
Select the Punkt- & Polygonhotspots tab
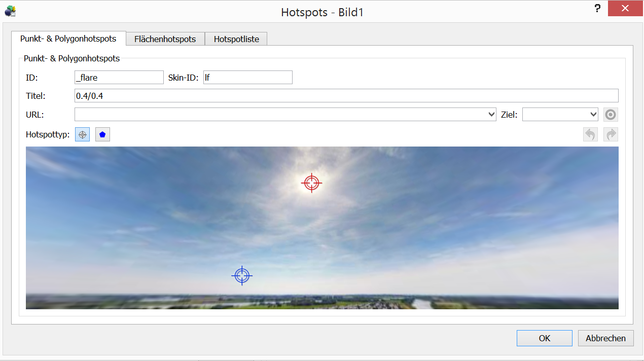pos(68,39)
